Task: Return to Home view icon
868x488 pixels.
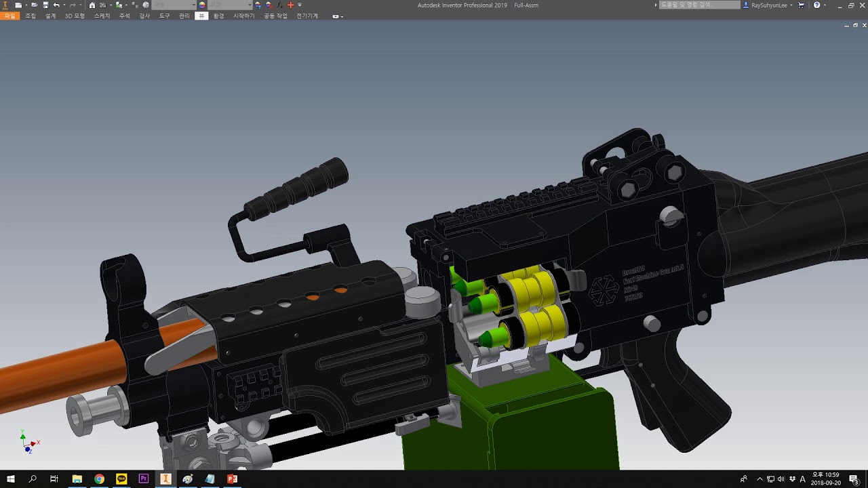Action: click(x=92, y=5)
